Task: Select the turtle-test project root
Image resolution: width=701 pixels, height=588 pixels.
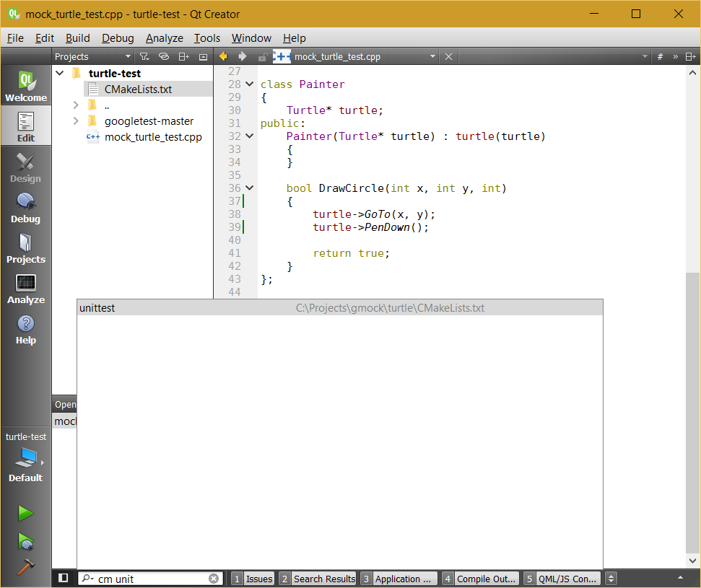Action: [115, 74]
